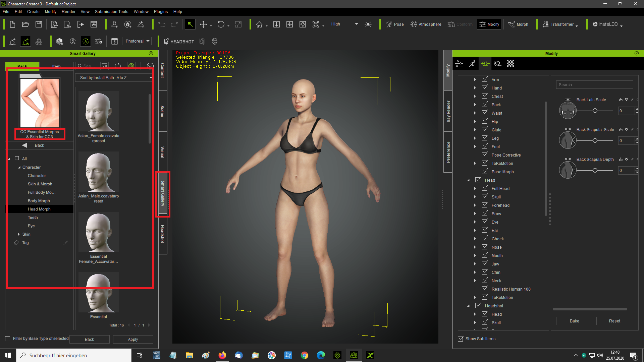Enable Filter by Base Type of selected
The image size is (644, 362).
coord(7,339)
